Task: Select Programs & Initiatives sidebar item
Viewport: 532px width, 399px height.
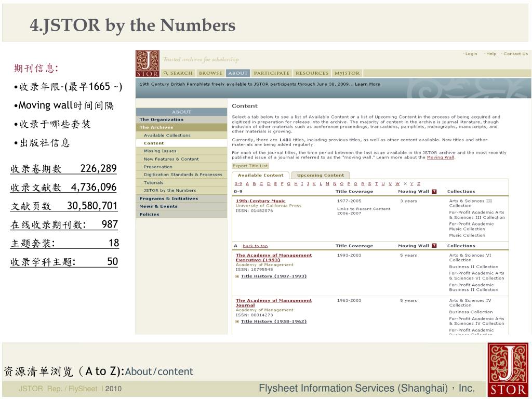Action: tap(181, 198)
